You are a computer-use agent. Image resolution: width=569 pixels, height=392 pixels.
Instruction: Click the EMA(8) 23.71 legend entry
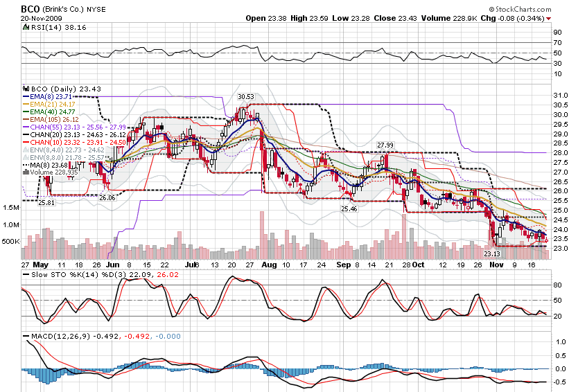pos(47,97)
